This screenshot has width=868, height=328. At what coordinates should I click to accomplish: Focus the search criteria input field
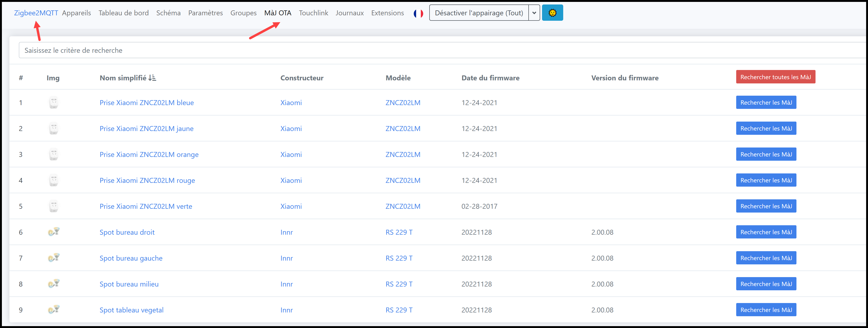pos(442,50)
